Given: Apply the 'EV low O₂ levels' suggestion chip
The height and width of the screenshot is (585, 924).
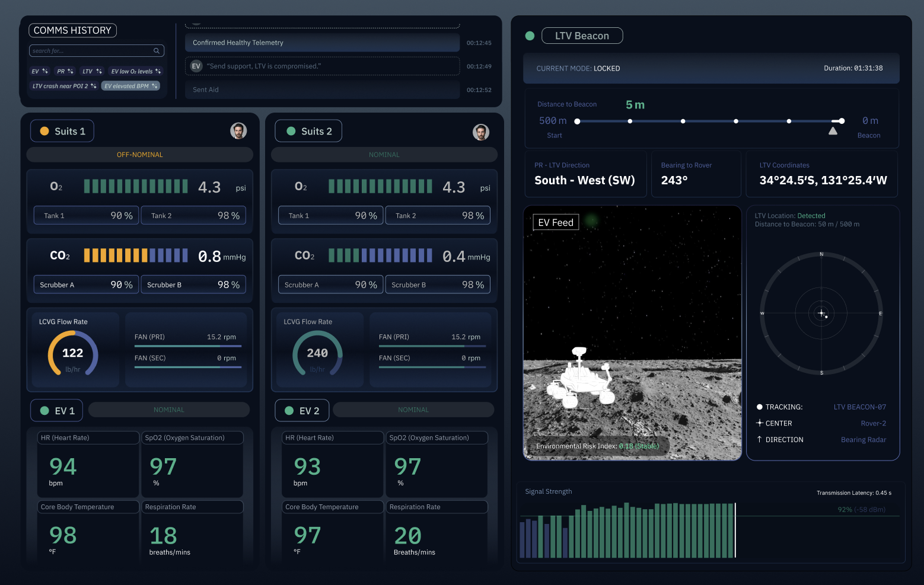Looking at the screenshot, I should (136, 71).
